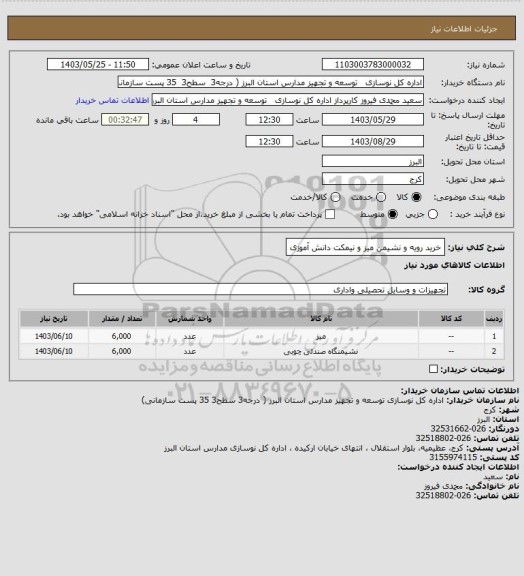
Task: Click the تاریخ نیاز column header
Action: click(x=54, y=318)
